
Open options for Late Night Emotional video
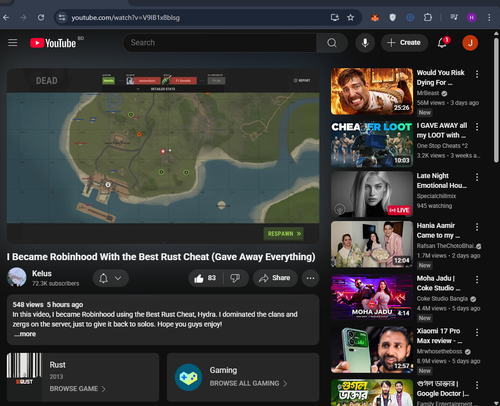coord(477,177)
